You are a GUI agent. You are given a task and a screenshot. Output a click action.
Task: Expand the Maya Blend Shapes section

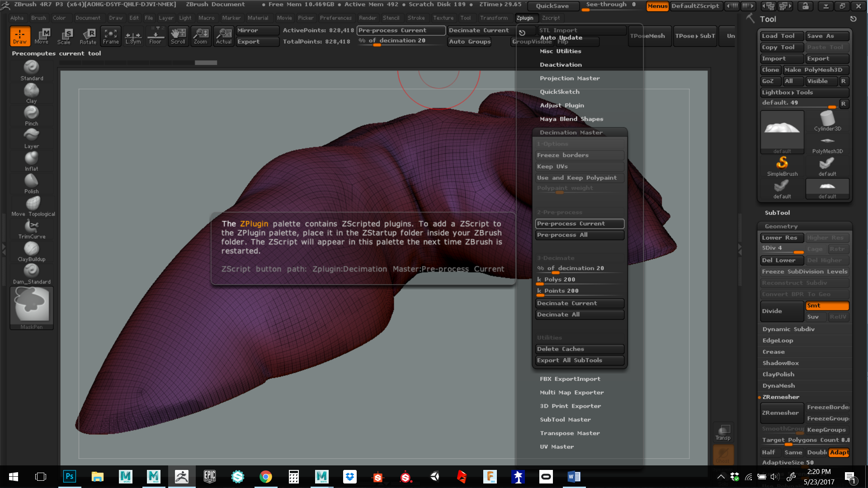pos(571,119)
